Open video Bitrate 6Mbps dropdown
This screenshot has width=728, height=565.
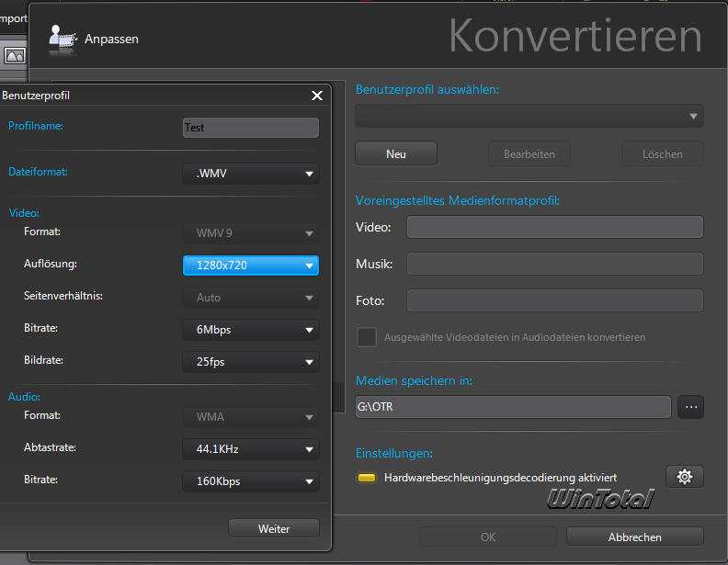pyautogui.click(x=251, y=330)
